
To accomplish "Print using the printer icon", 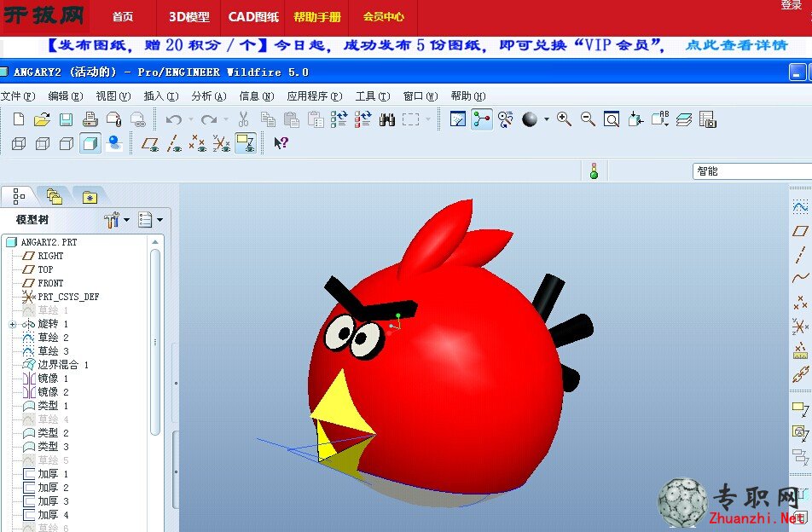I will click(90, 119).
